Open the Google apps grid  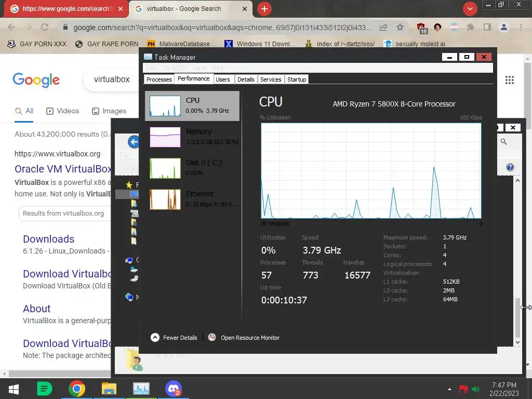[x=510, y=80]
